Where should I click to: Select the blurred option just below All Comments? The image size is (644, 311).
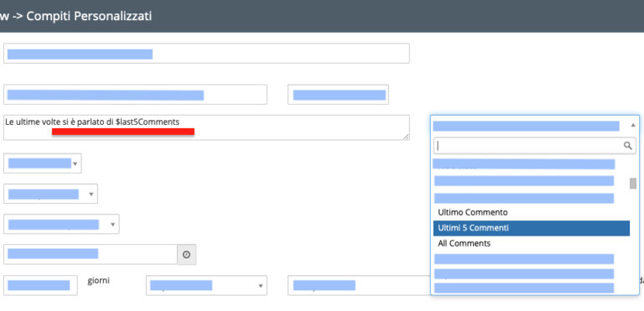click(x=524, y=259)
